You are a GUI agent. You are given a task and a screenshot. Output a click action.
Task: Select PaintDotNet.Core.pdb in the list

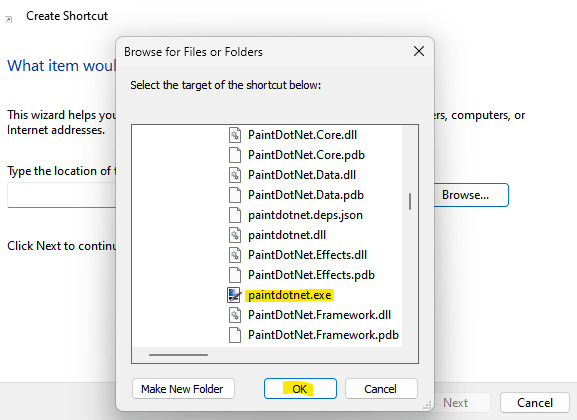(x=306, y=155)
